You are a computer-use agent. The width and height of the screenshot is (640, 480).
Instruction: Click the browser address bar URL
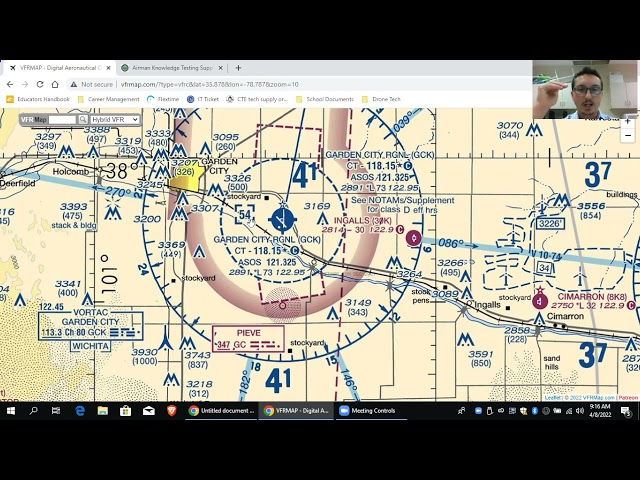pos(210,84)
